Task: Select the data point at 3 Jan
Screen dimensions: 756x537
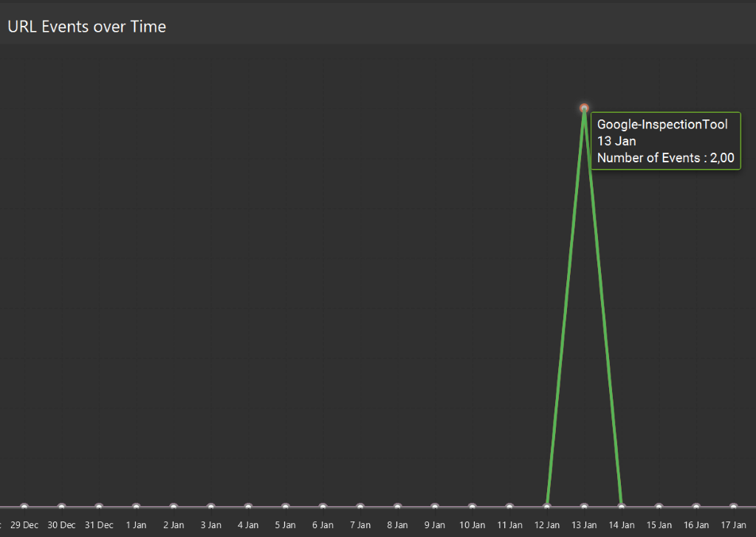Action: (x=210, y=506)
